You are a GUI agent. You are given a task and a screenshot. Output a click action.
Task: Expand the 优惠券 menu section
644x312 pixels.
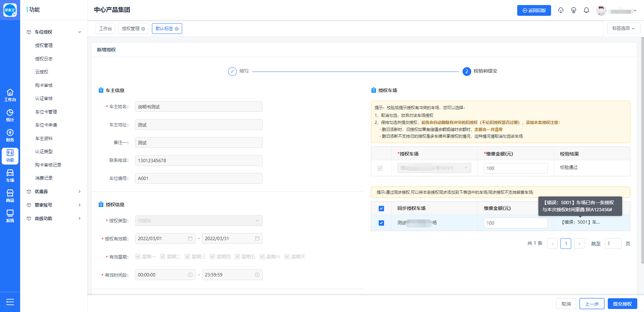(x=54, y=191)
